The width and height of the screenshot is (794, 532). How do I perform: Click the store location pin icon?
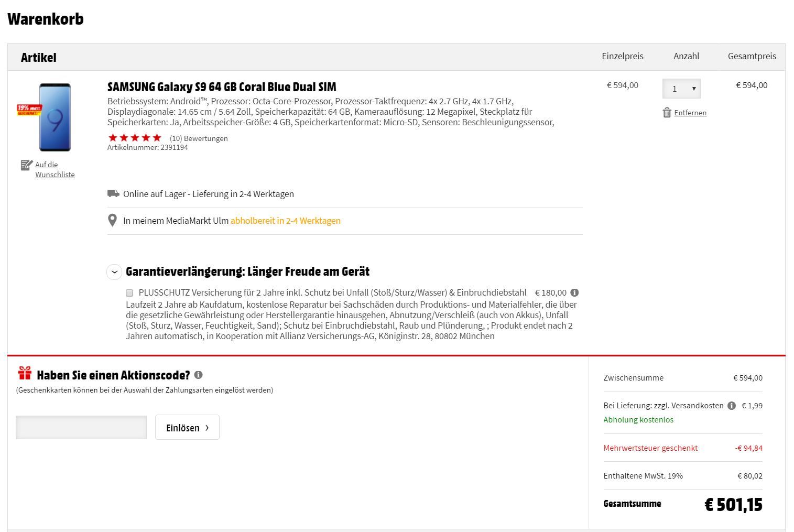click(x=112, y=221)
